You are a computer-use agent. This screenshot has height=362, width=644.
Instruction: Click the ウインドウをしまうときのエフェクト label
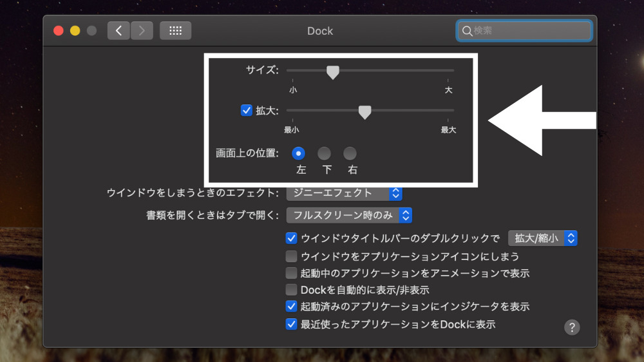pyautogui.click(x=193, y=193)
